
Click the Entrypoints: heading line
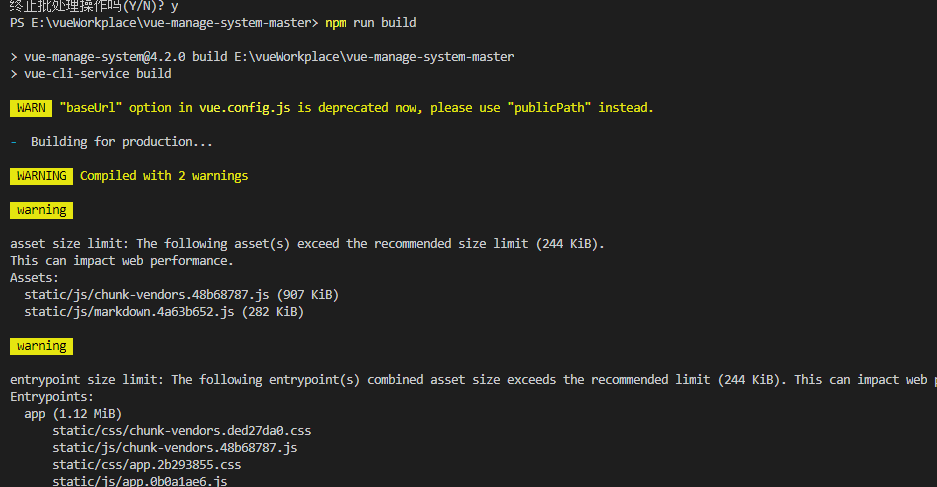[x=52, y=397]
